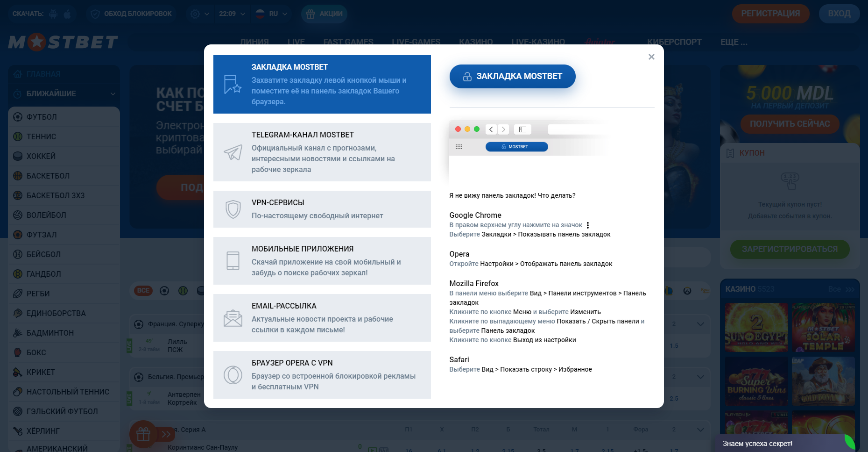Viewport: 868px width, 452px height.
Task: Click the Telegram paper plane icon
Action: (x=233, y=152)
